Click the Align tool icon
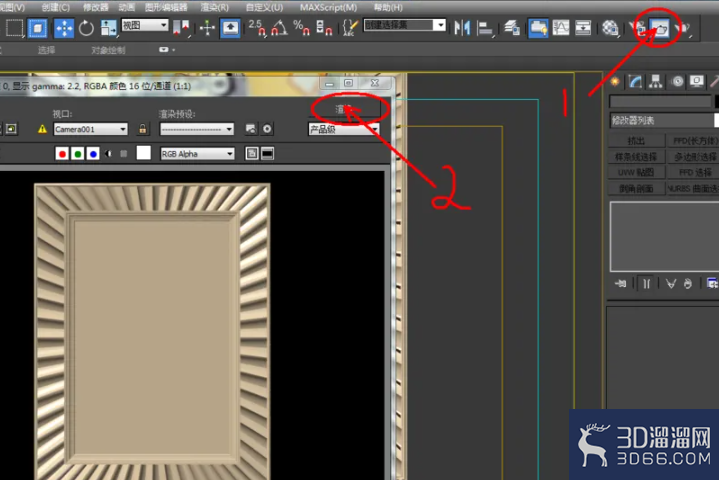719x480 pixels. point(485,29)
